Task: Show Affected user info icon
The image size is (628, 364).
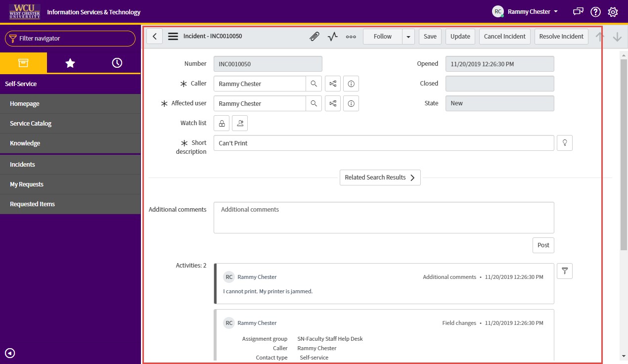Action: [351, 103]
